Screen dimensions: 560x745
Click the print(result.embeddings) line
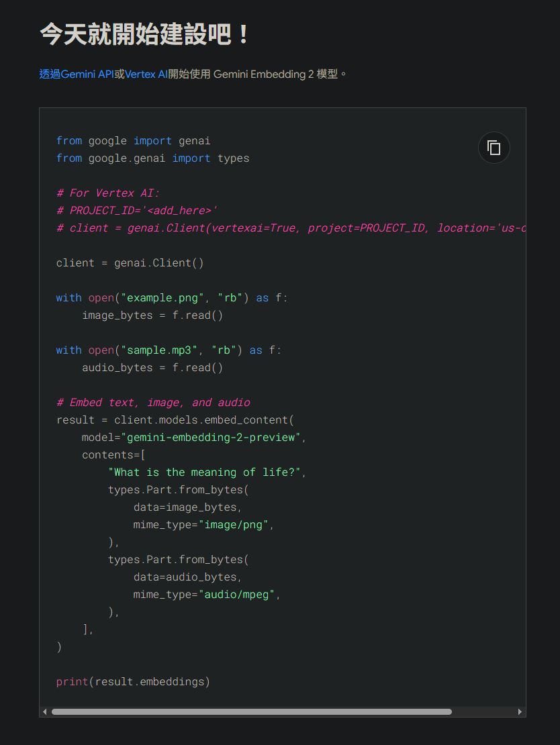click(133, 682)
